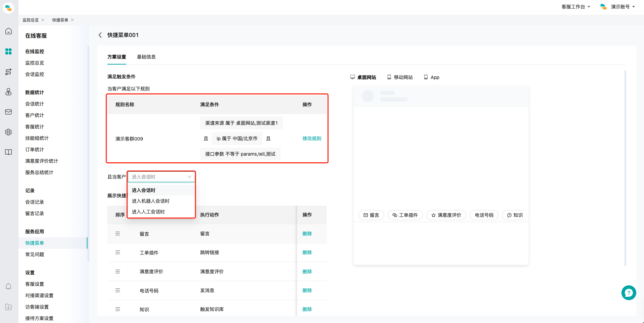Screen dimensions: 644x323
Task: Delete the 知识 row
Action: pyautogui.click(x=307, y=309)
